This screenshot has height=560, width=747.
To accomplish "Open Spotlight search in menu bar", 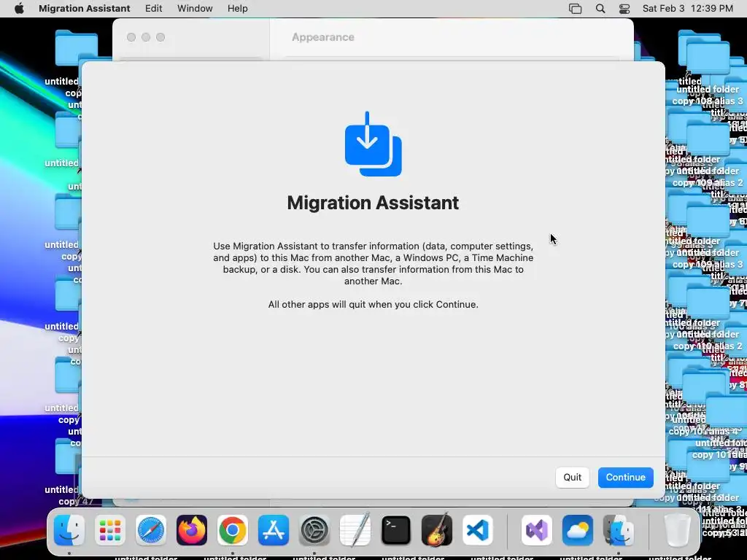I will tap(600, 9).
